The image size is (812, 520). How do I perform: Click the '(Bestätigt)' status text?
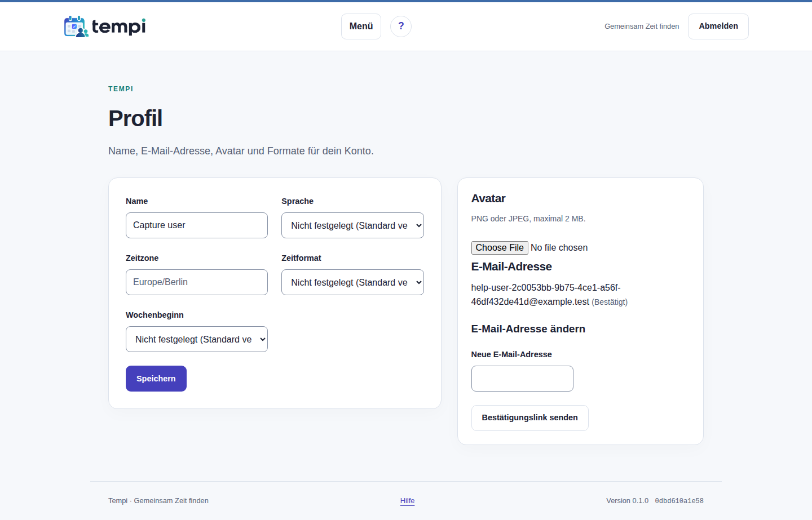click(610, 302)
